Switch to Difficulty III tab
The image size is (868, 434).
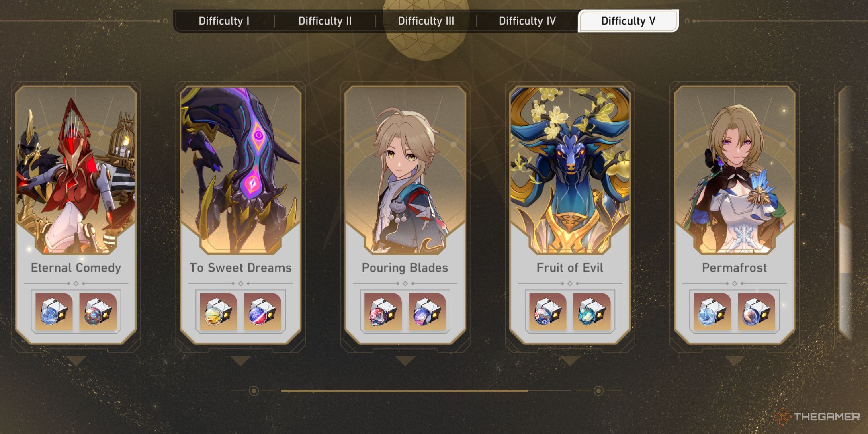tap(426, 21)
